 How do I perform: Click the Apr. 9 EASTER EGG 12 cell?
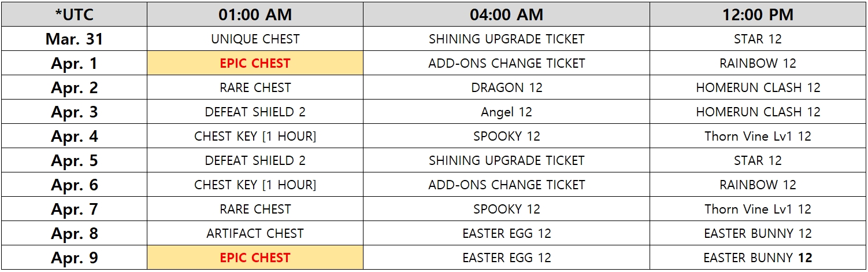pos(506,258)
